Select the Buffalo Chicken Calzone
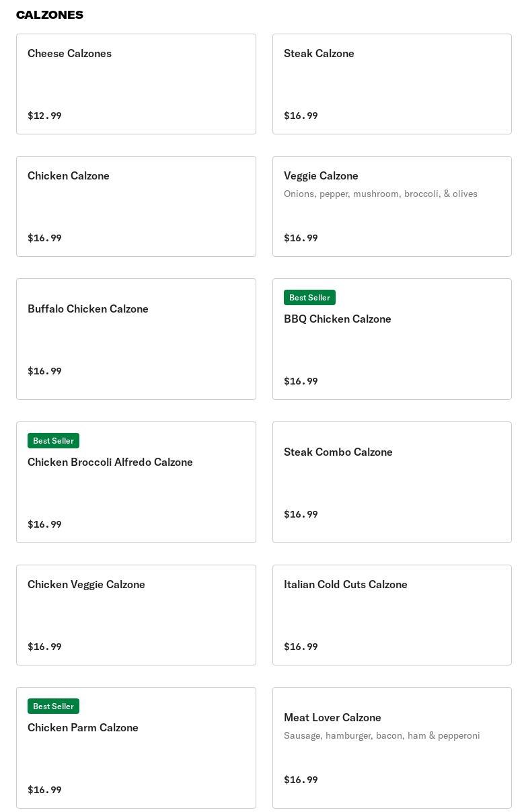The image size is (528, 812). point(136,339)
